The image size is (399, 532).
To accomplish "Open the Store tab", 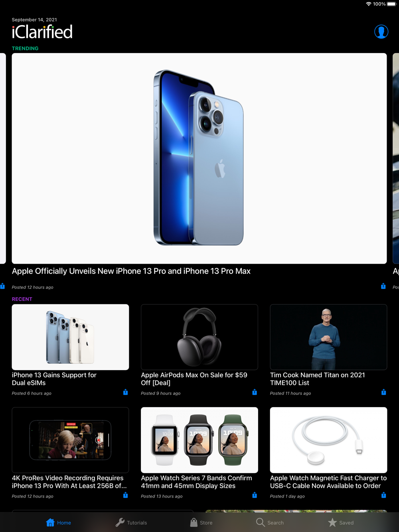I will tap(201, 522).
